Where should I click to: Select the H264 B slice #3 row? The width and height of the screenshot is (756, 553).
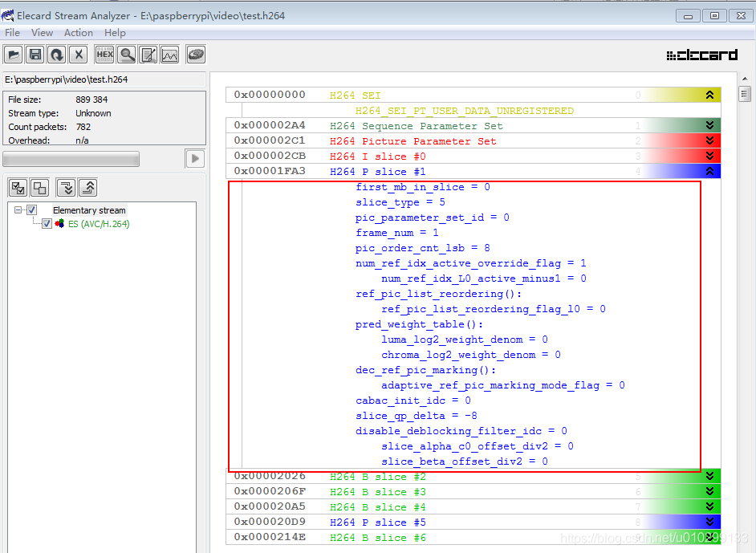[473, 491]
